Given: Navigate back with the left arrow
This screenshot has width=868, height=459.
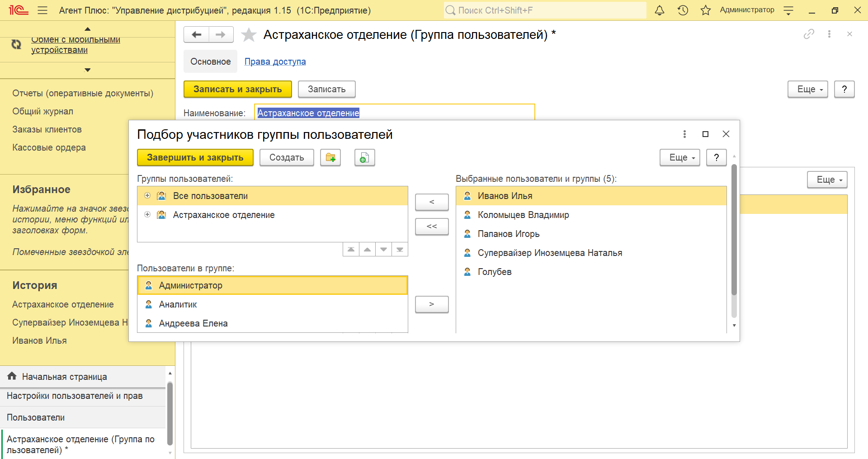Looking at the screenshot, I should (x=197, y=35).
